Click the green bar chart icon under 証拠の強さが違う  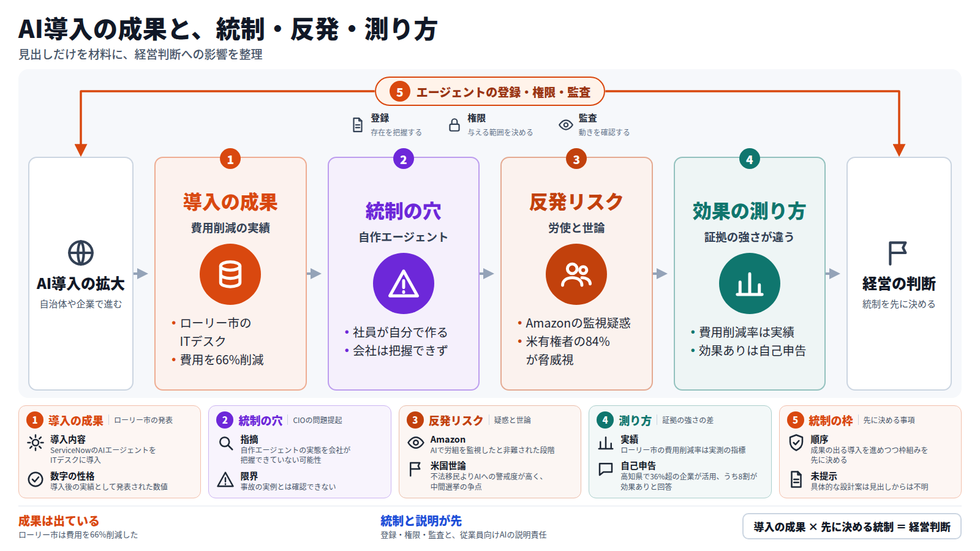point(750,283)
